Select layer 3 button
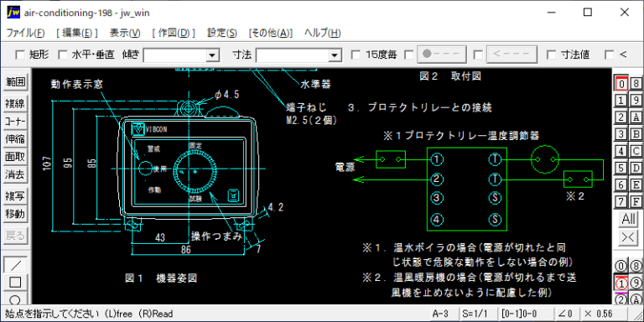Viewport: 644px width, 322px height. (x=621, y=134)
